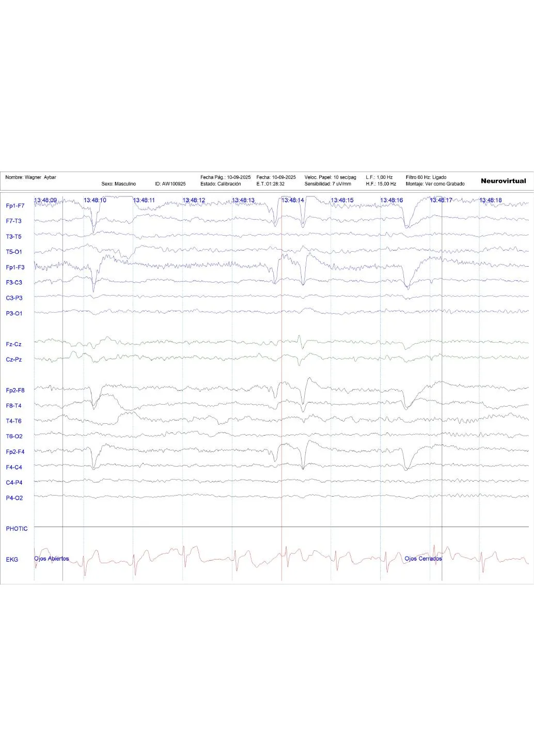Image resolution: width=534 pixels, height=756 pixels.
Task: Select 'Filtro 60 Hz: Ligado' text
Action: [426, 177]
